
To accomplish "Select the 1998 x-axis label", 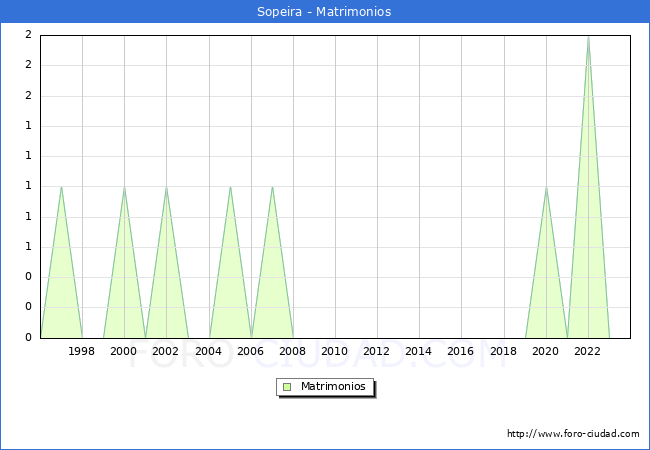I will (82, 351).
